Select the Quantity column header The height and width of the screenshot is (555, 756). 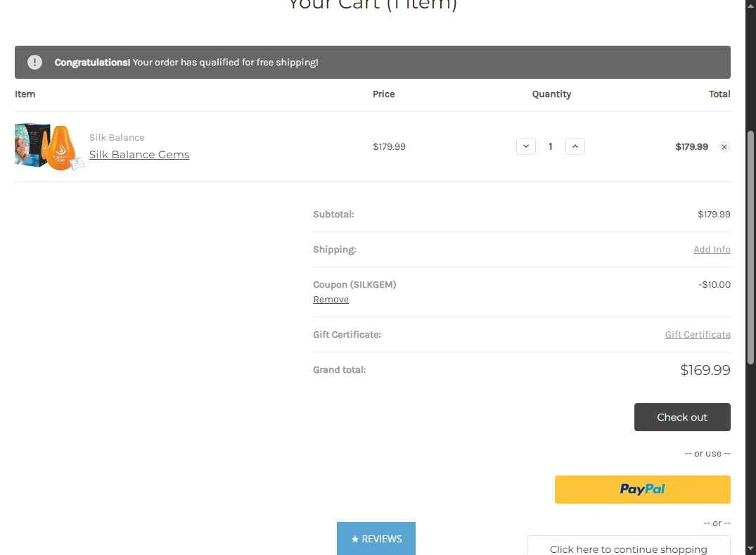pos(551,94)
